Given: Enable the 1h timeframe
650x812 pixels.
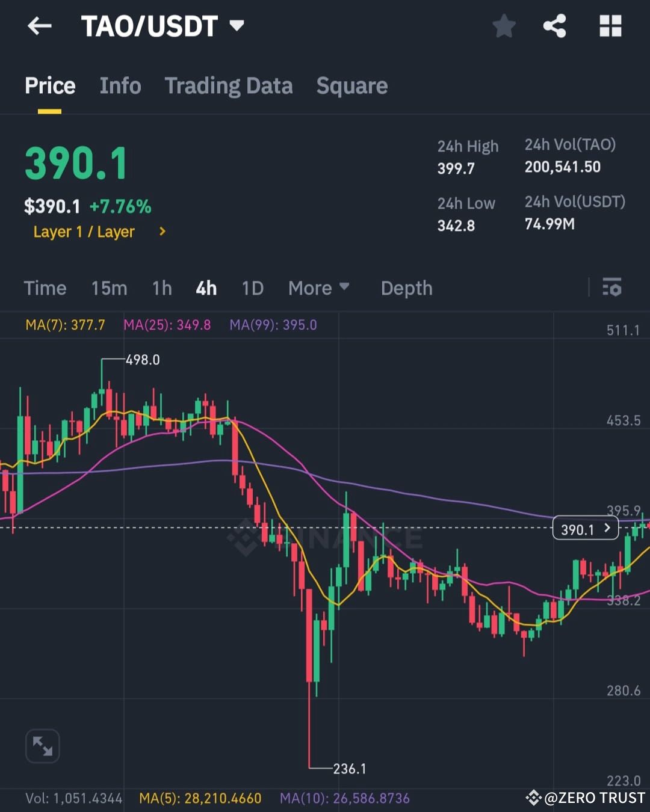Looking at the screenshot, I should [x=161, y=288].
